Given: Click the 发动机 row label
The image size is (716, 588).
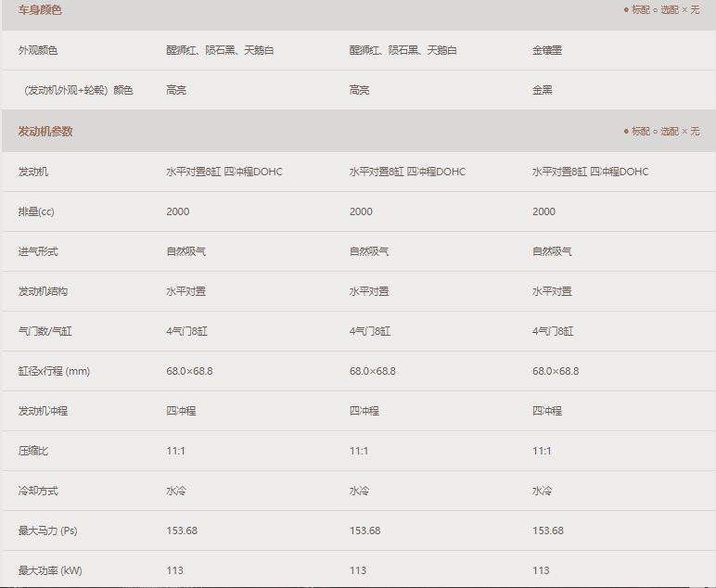Looking at the screenshot, I should [x=33, y=172].
